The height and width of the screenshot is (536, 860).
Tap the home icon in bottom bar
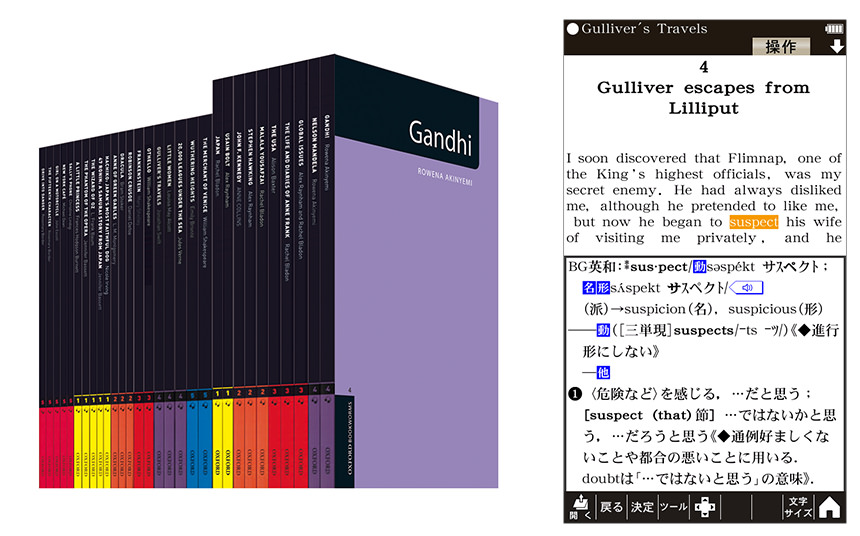click(829, 507)
